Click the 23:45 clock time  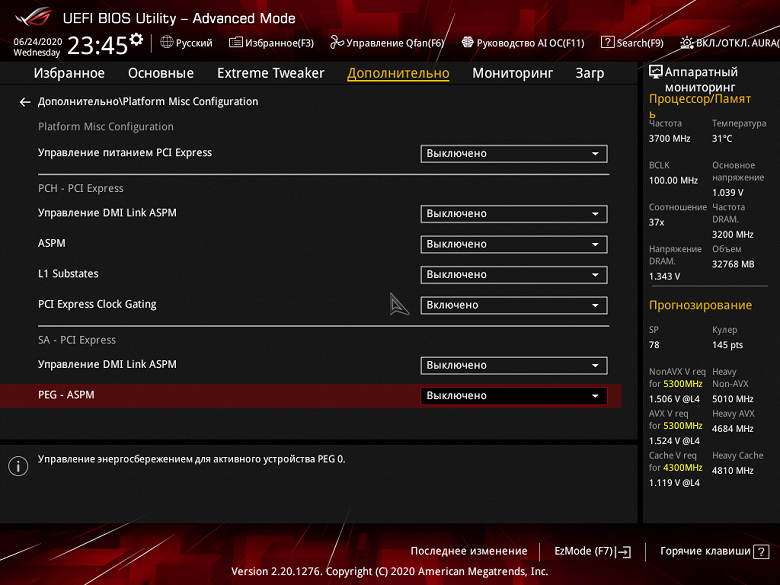point(98,46)
